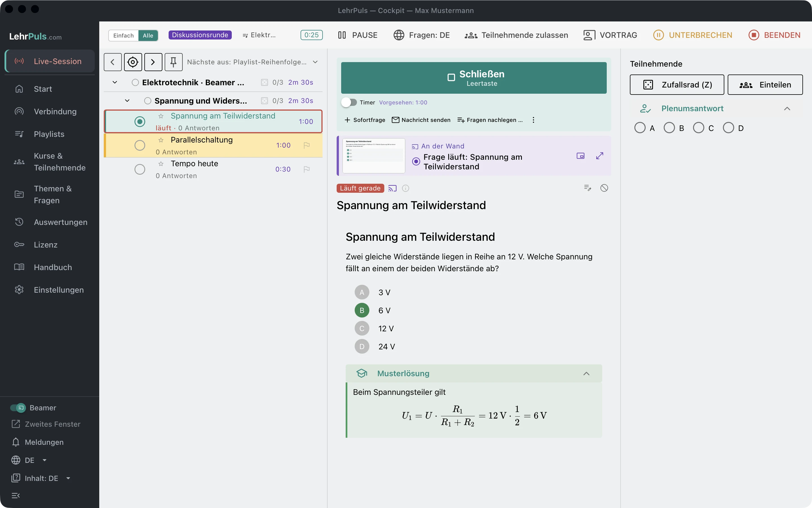Open Nächste aus: Playlist-Reihenfolge dropdown
Screen dimensions: 812x508
point(252,62)
